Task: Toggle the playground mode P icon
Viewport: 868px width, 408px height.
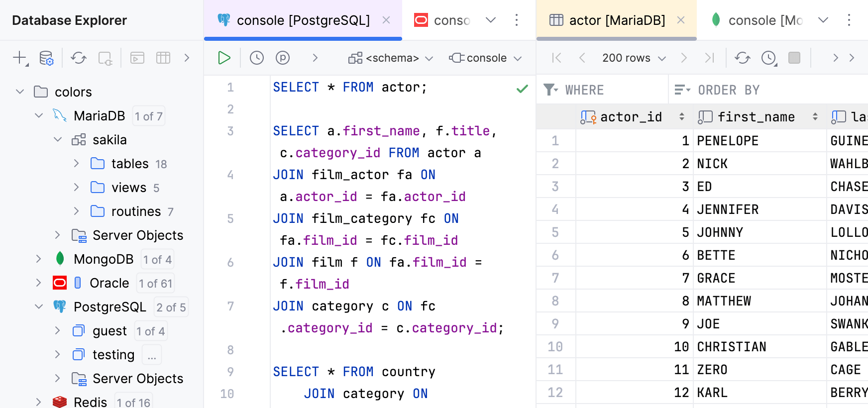Action: [x=283, y=58]
